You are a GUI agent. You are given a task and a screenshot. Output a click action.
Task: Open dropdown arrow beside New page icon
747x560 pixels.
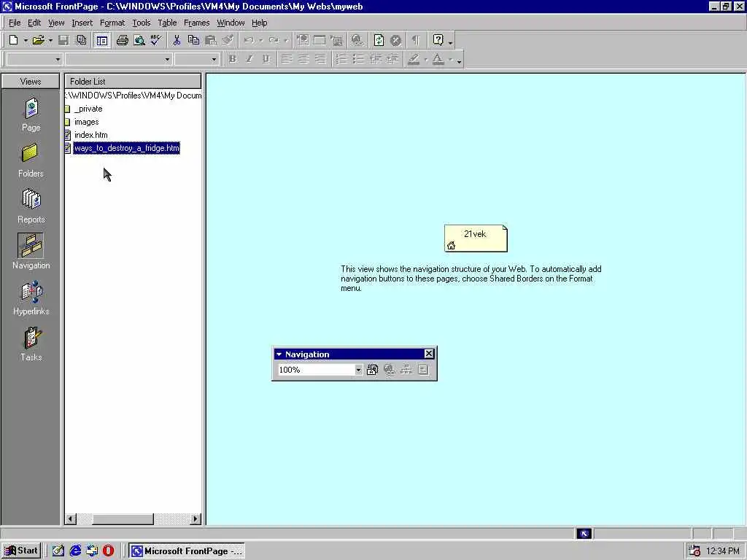point(26,41)
